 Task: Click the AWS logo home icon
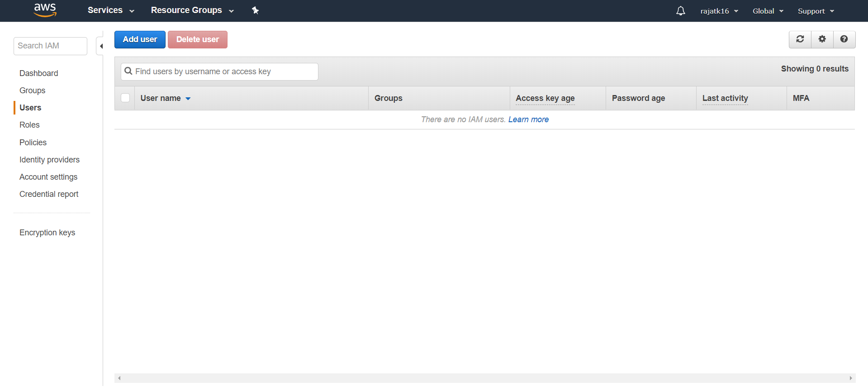pyautogui.click(x=45, y=10)
